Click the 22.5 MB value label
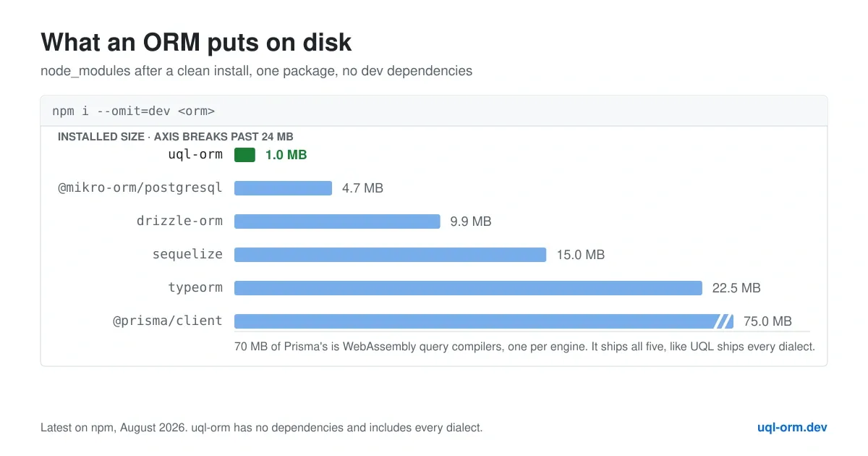 (736, 288)
